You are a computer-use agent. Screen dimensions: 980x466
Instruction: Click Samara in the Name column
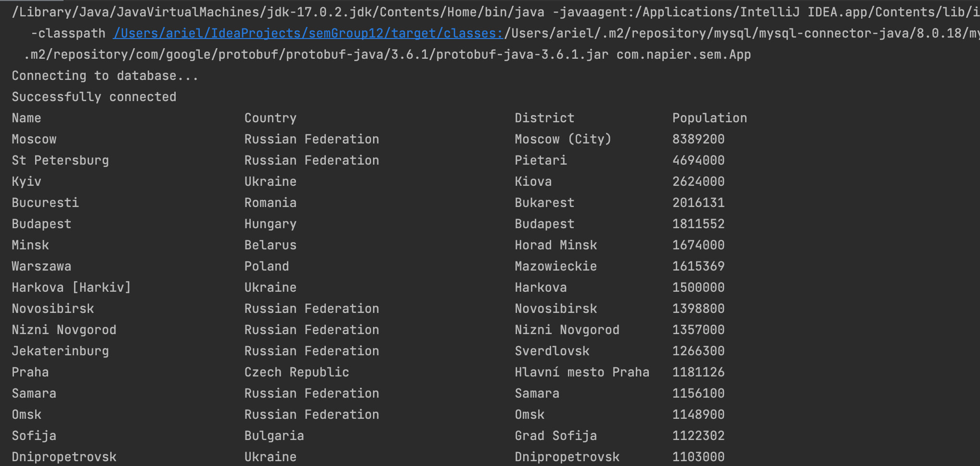tap(34, 393)
